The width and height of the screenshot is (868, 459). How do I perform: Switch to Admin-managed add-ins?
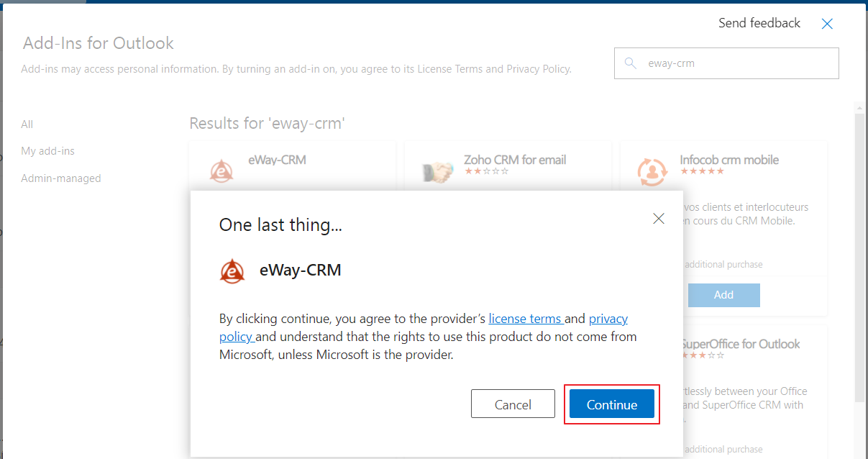click(x=61, y=178)
